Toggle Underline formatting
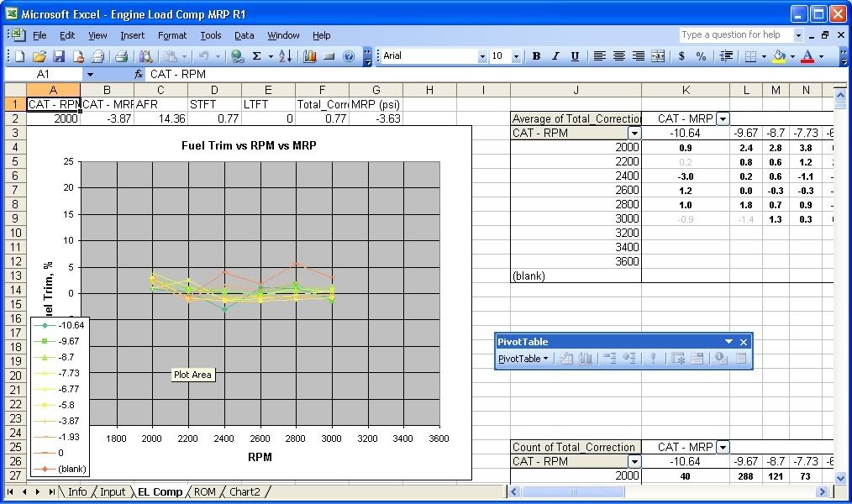 pyautogui.click(x=575, y=56)
